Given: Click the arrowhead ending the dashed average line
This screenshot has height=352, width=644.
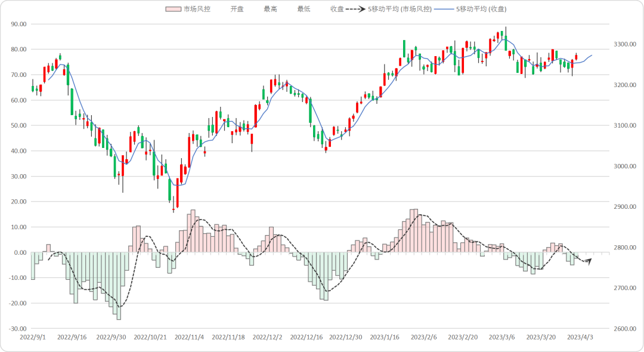Looking at the screenshot, I should (589, 261).
